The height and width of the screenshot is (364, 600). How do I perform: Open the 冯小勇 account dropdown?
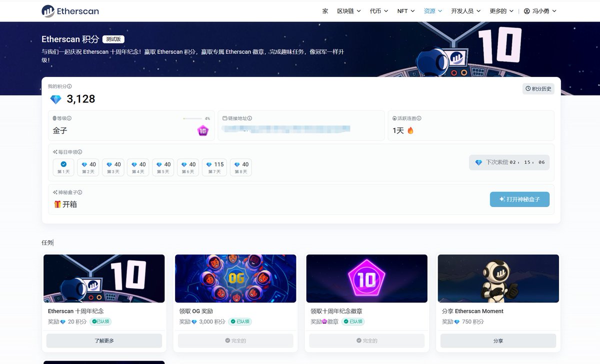point(540,11)
